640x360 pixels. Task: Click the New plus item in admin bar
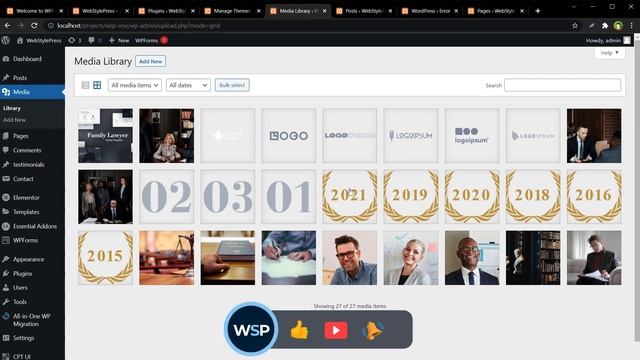119,40
